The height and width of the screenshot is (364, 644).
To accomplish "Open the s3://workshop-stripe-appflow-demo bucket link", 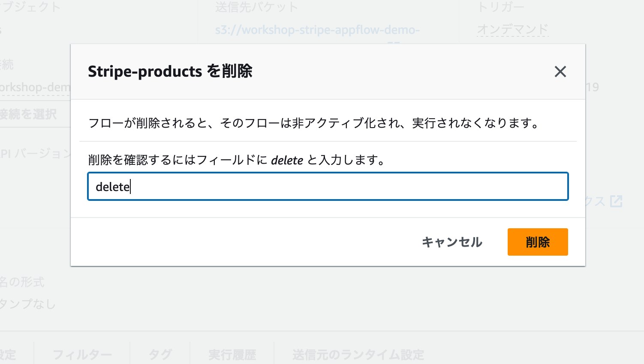I will click(x=317, y=30).
